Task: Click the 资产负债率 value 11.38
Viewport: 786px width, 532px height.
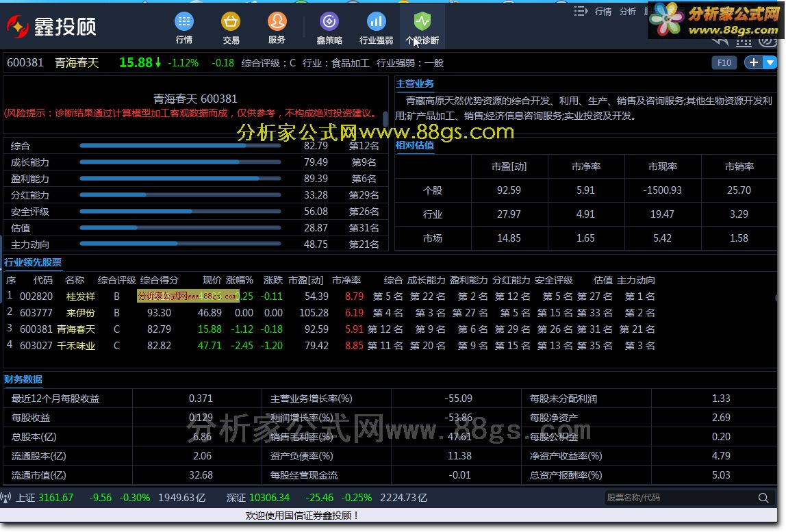Action: pos(459,456)
